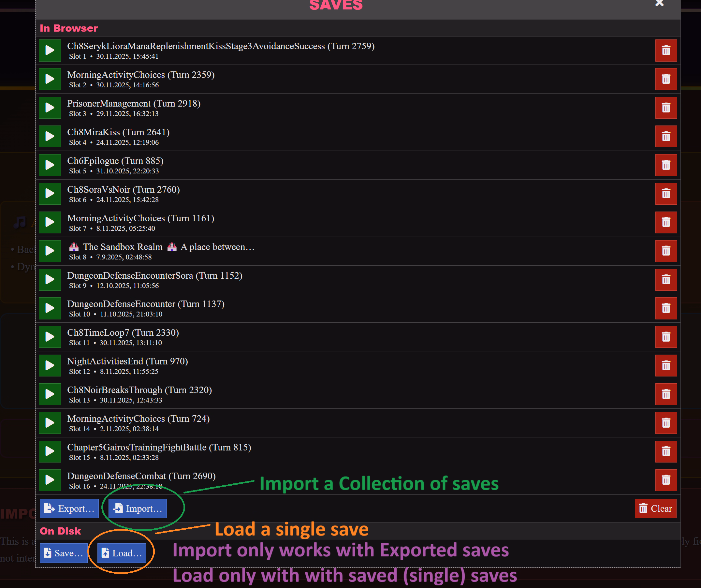Load a single save from disk
Screen dimensions: 701x588
coord(122,553)
